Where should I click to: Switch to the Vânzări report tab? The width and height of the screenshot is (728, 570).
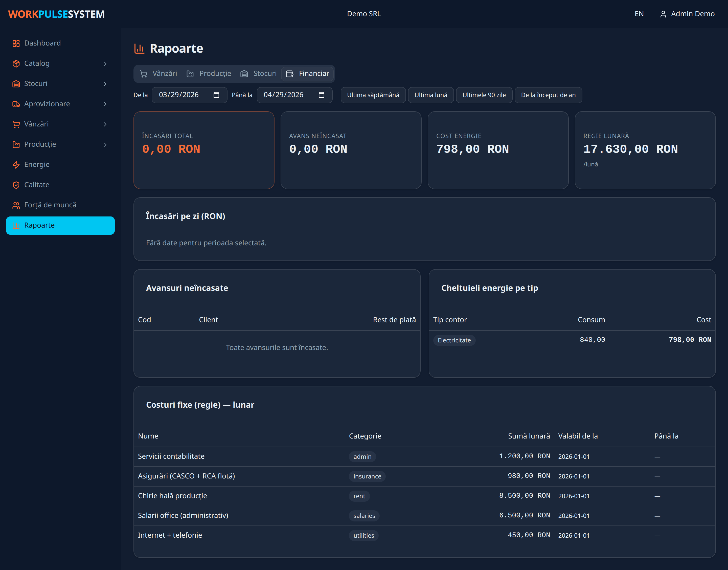tap(158, 74)
